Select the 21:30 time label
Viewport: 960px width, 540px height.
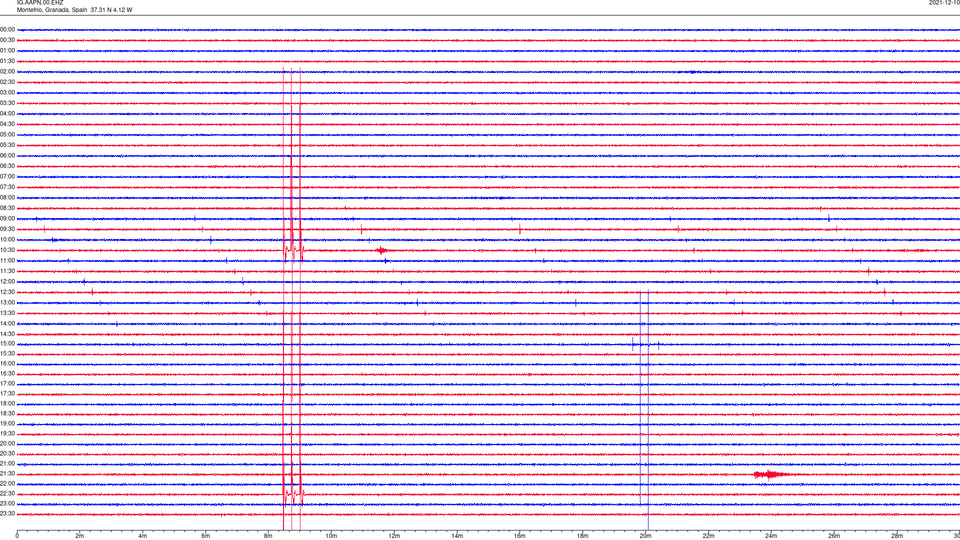7,473
